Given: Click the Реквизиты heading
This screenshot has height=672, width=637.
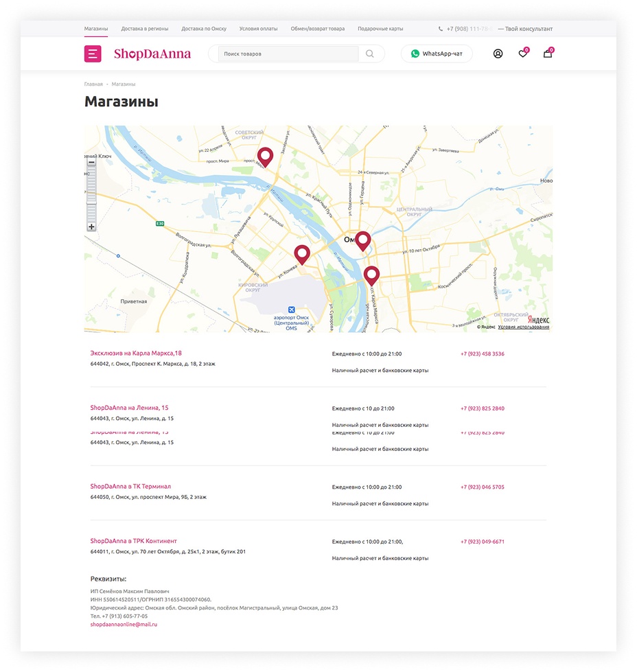Looking at the screenshot, I should point(108,579).
